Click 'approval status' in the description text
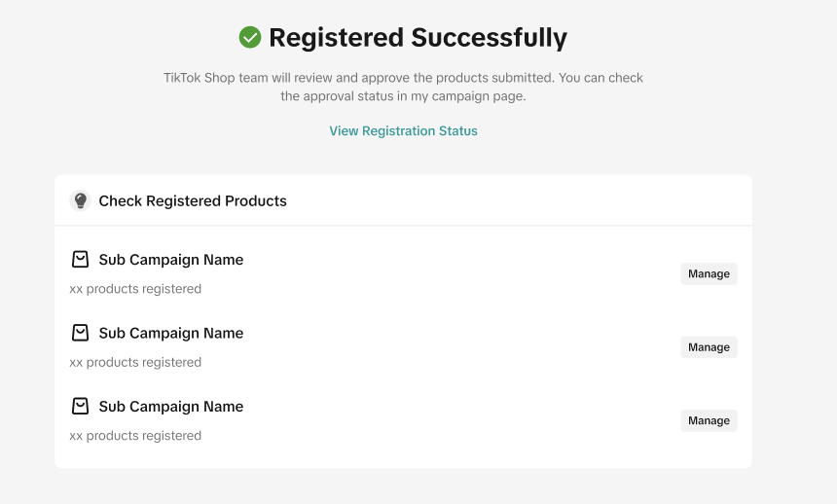837x504 pixels. (x=345, y=96)
